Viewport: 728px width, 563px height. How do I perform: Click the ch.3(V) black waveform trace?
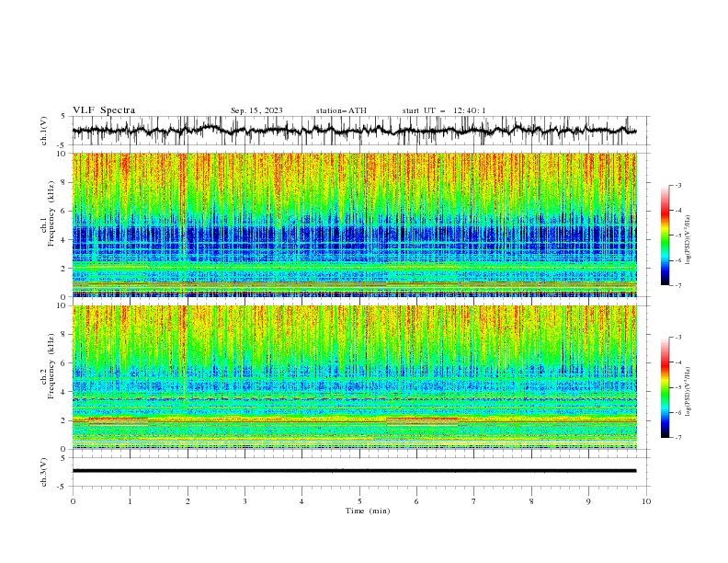pyautogui.click(x=354, y=471)
